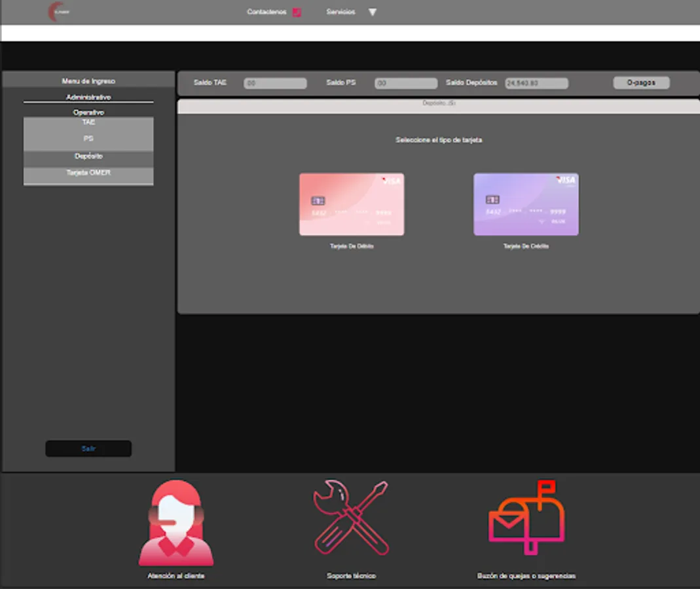Open Buzón de quejas o sugerencias mailbox icon

point(525,519)
